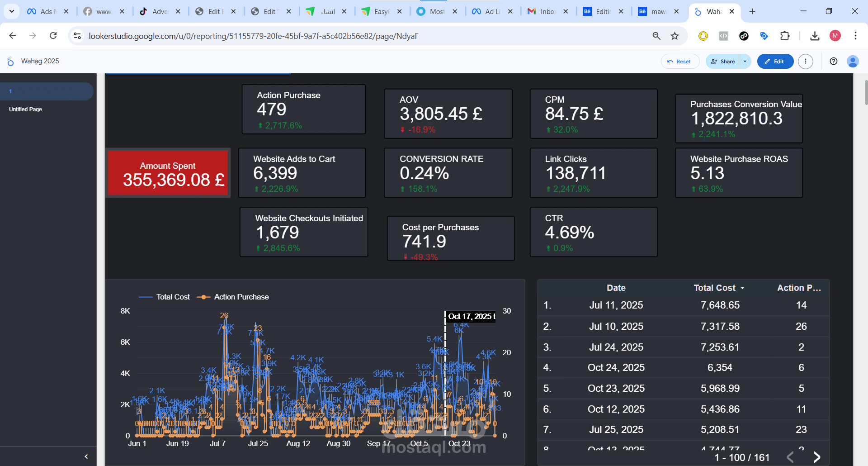This screenshot has height=466, width=868.
Task: Reload the report page
Action: coord(53,36)
